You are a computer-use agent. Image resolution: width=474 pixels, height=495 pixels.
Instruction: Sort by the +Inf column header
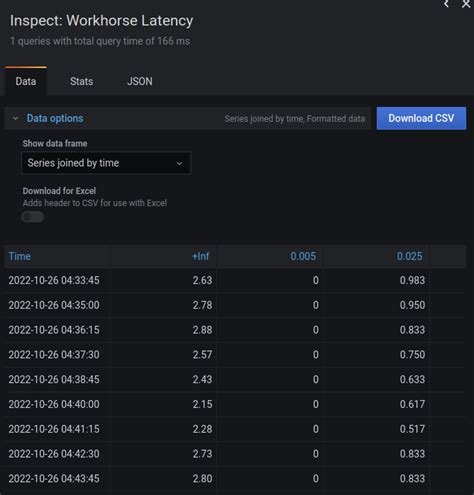(x=201, y=256)
